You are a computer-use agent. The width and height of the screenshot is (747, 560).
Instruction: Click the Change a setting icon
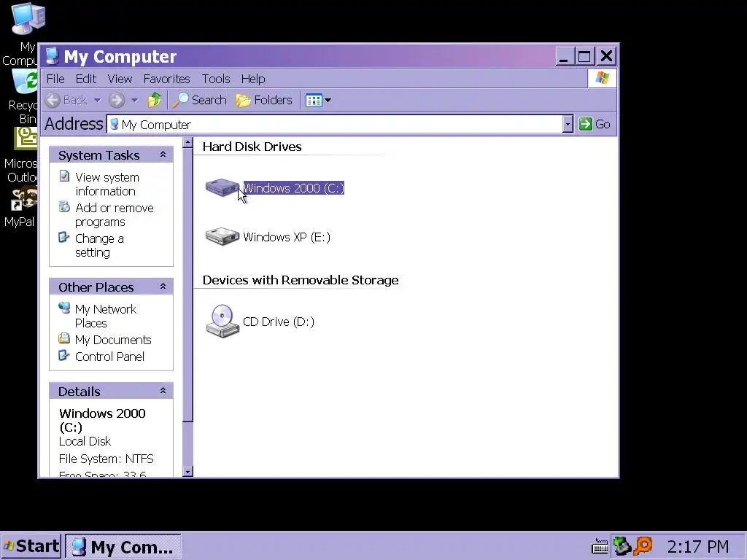pyautogui.click(x=64, y=237)
